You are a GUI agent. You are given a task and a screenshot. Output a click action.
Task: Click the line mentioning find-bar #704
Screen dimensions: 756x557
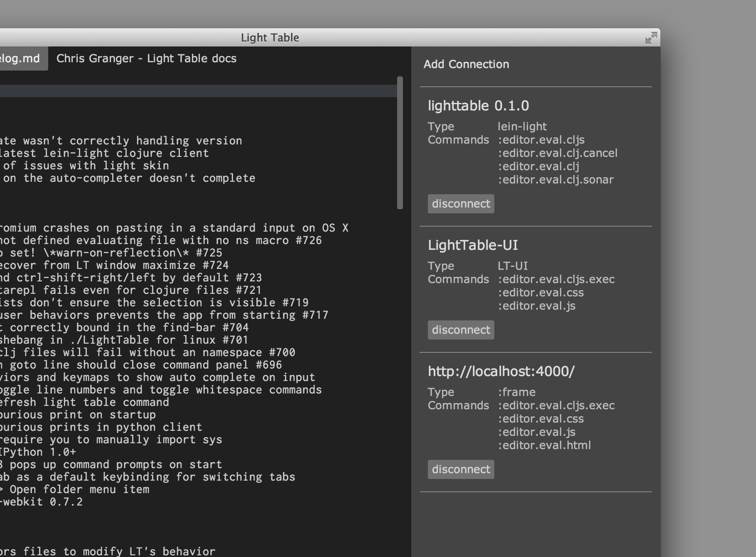coord(124,327)
